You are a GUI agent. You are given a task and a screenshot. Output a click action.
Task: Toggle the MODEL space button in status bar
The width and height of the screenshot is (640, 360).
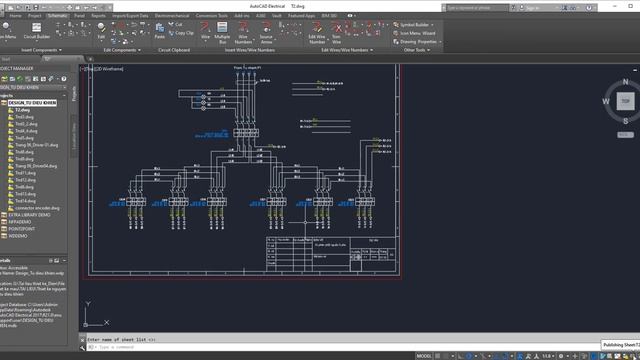click(424, 356)
